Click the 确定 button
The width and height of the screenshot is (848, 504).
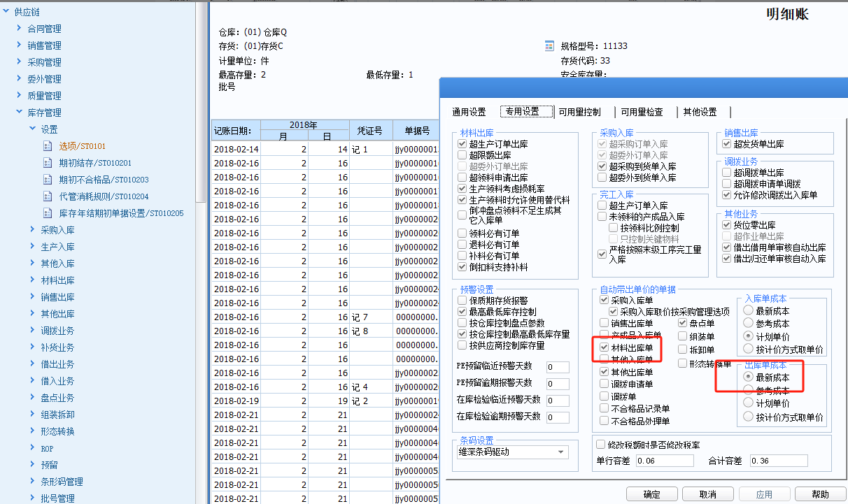click(x=651, y=494)
